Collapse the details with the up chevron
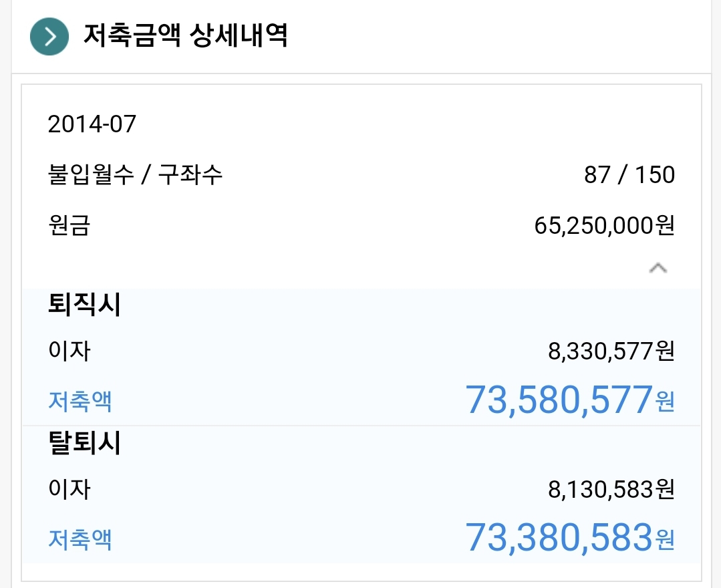This screenshot has height=588, width=721. 658,269
